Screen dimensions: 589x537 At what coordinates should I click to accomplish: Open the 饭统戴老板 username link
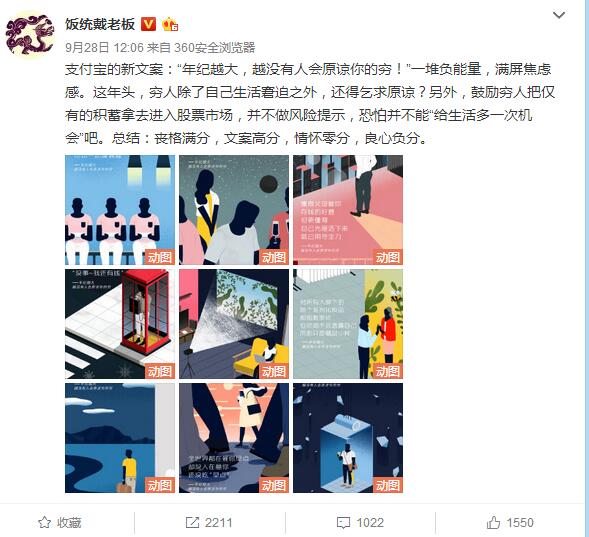[x=100, y=24]
